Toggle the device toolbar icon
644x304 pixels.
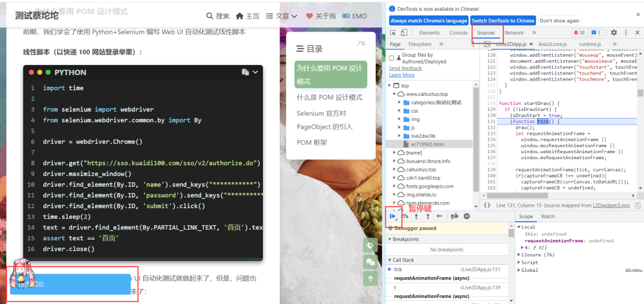pyautogui.click(x=404, y=33)
